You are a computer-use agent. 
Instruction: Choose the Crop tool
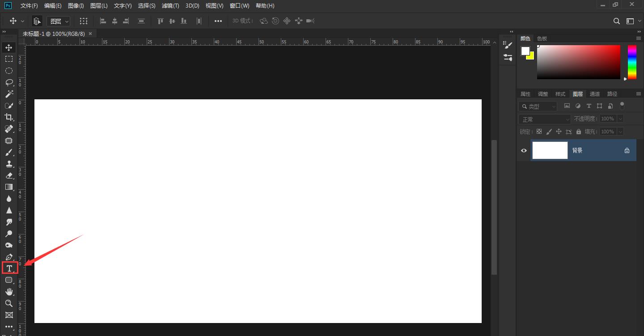(9, 117)
